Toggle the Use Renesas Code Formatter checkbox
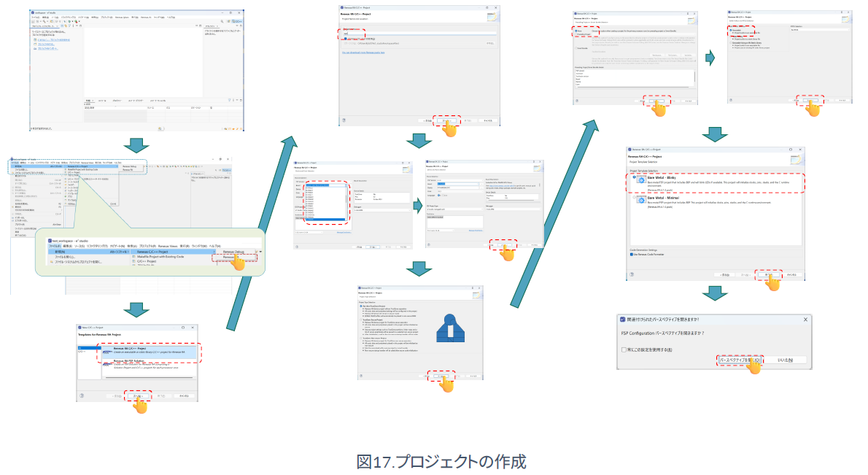Image resolution: width=868 pixels, height=475 pixels. [x=632, y=255]
